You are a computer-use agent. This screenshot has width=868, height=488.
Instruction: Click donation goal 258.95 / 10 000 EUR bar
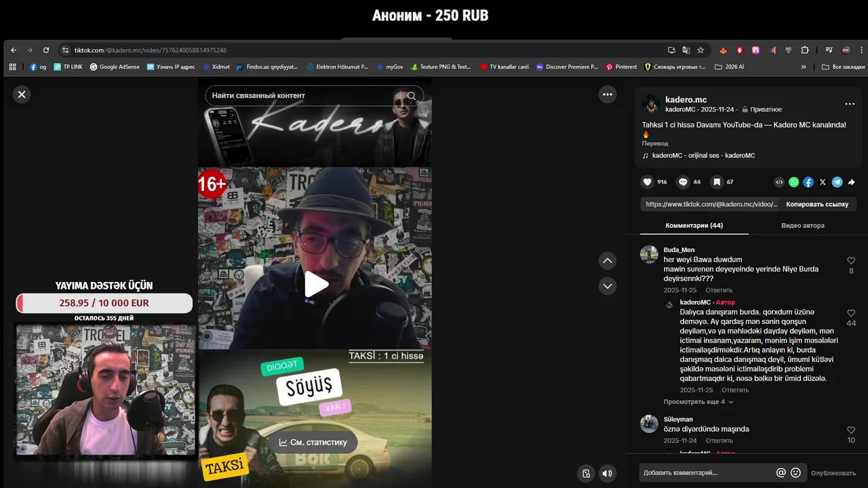[x=104, y=303]
